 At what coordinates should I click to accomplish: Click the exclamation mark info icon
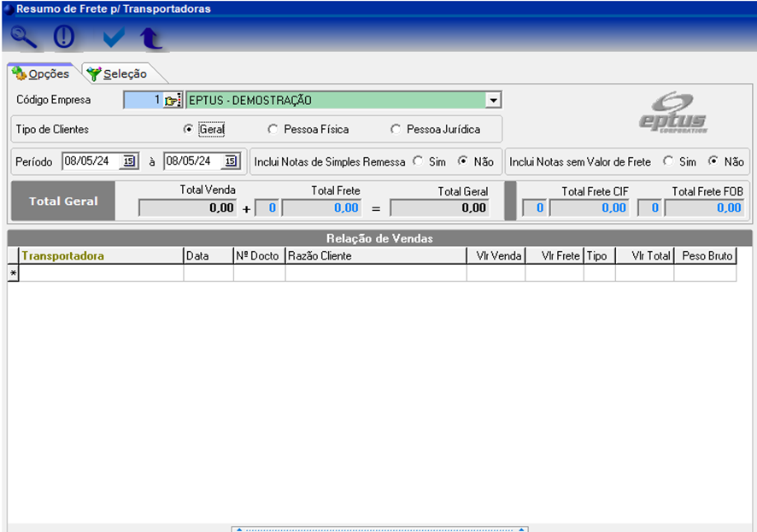(64, 38)
